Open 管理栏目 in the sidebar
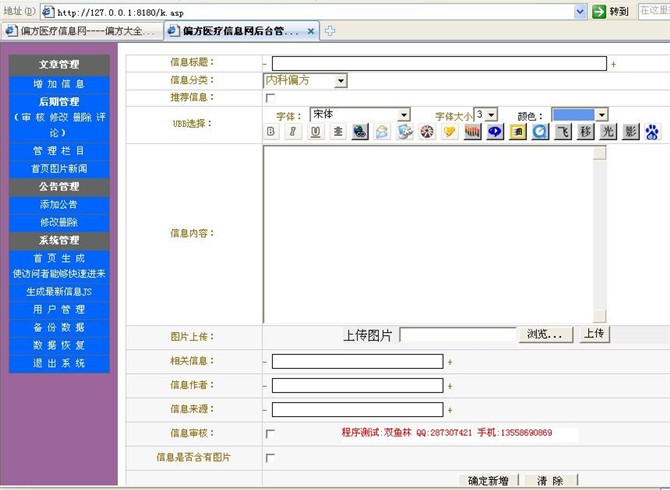The image size is (670, 490). coord(59,151)
